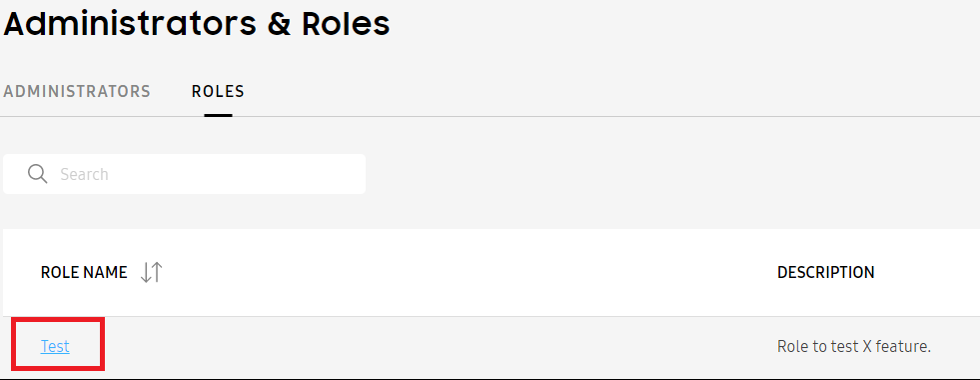Select the Roles tab
Screen dimensions: 980x380
pyautogui.click(x=218, y=91)
